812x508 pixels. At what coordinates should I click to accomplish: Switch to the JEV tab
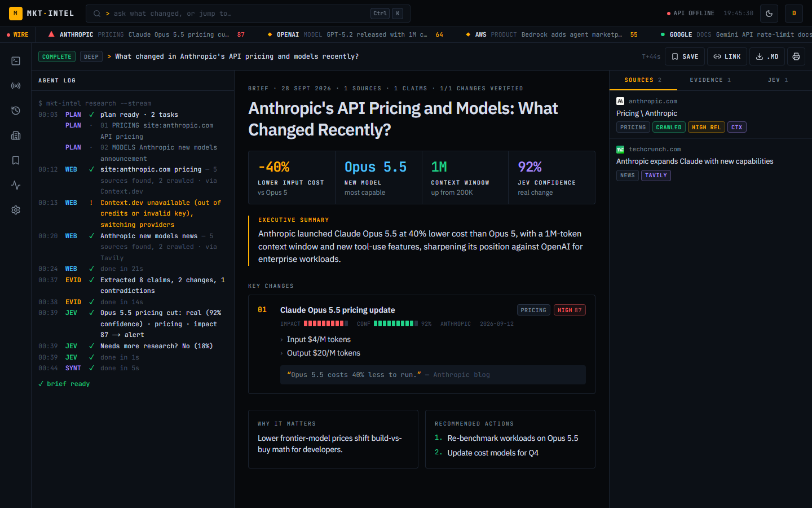point(778,80)
